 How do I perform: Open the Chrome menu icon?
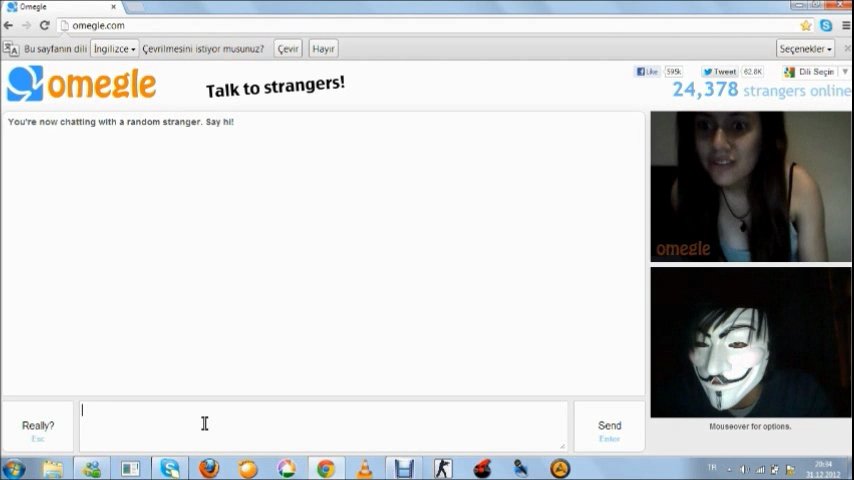click(x=846, y=25)
